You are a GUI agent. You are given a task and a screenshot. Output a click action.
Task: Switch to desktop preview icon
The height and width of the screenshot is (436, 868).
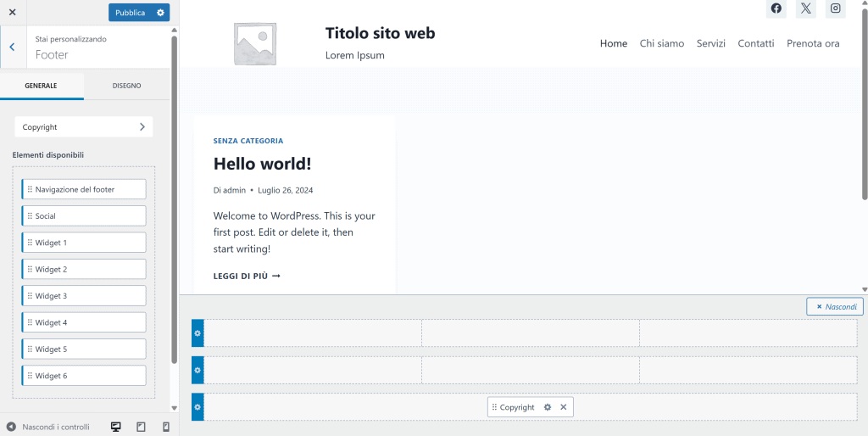point(115,428)
